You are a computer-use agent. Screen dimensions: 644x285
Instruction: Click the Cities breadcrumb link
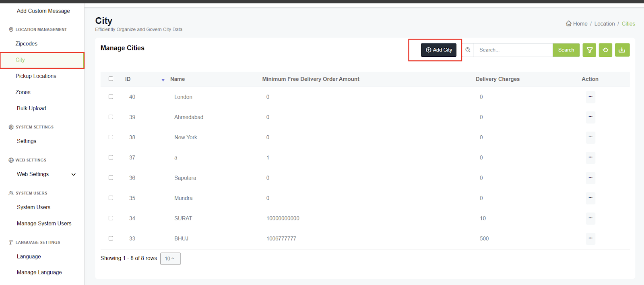click(x=628, y=24)
